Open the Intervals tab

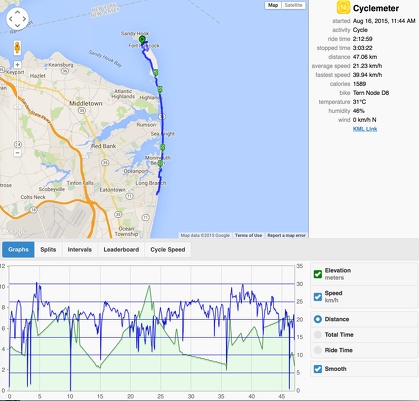click(x=80, y=250)
